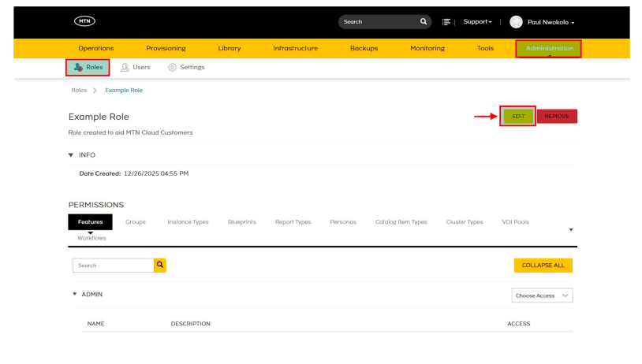Collapse the INFO section triangle
The width and height of the screenshot is (642, 364).
pos(71,155)
